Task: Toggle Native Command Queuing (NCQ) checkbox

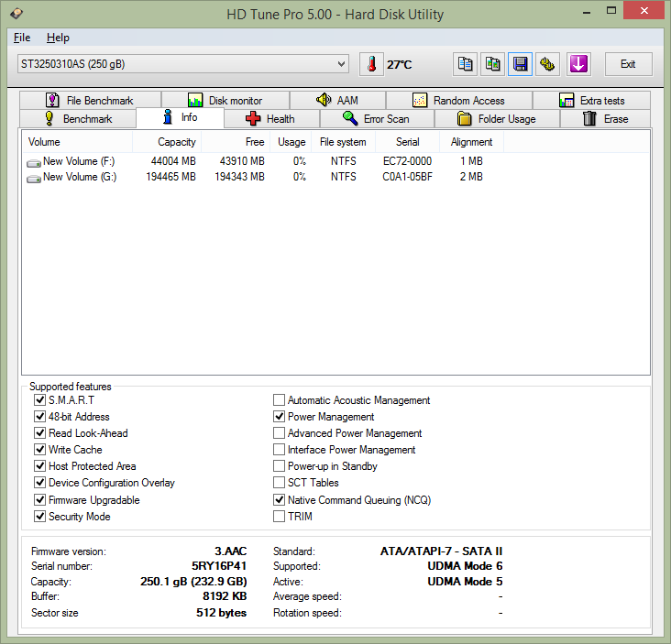Action: pyautogui.click(x=279, y=499)
